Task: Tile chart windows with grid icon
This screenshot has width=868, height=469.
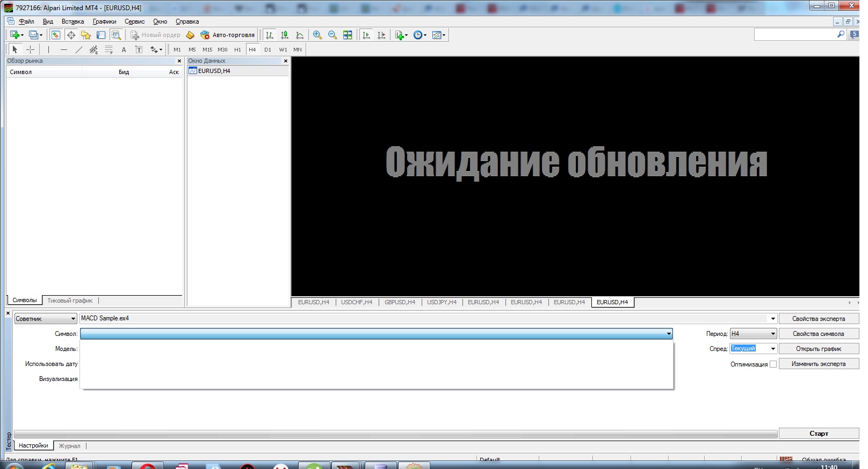Action: [x=348, y=35]
